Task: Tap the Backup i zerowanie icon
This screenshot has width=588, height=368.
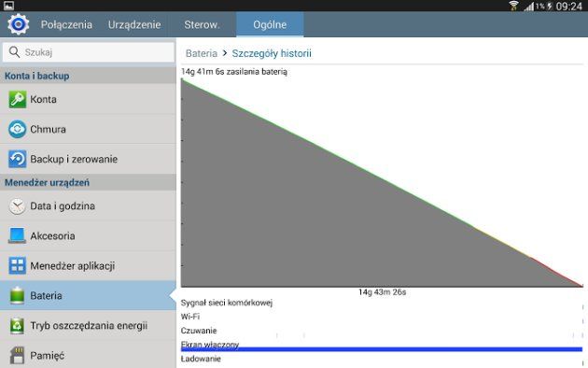Action: coord(17,159)
